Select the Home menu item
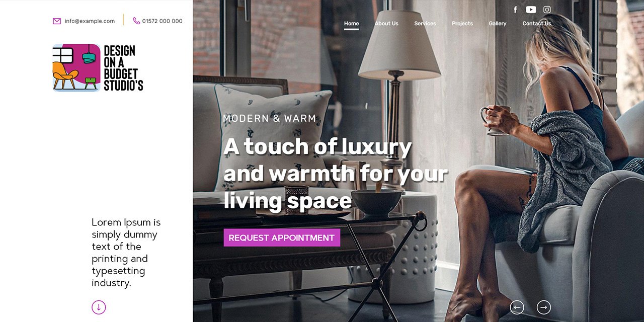This screenshot has height=322, width=644. (351, 24)
